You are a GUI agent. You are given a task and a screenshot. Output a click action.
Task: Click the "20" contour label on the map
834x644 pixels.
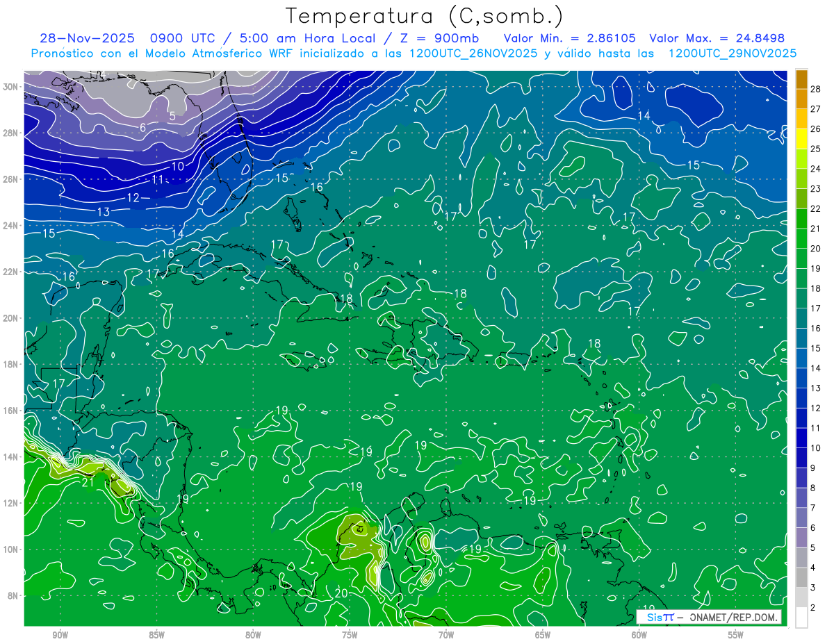coord(341,593)
